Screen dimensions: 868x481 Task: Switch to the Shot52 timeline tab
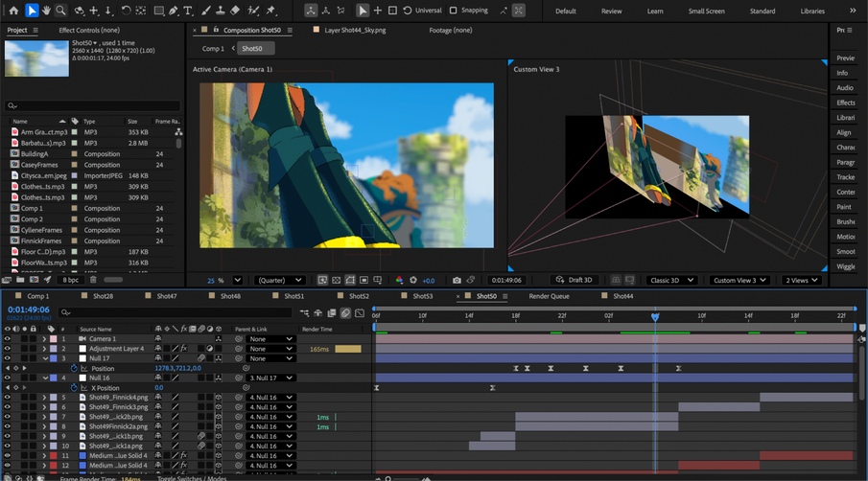point(359,296)
